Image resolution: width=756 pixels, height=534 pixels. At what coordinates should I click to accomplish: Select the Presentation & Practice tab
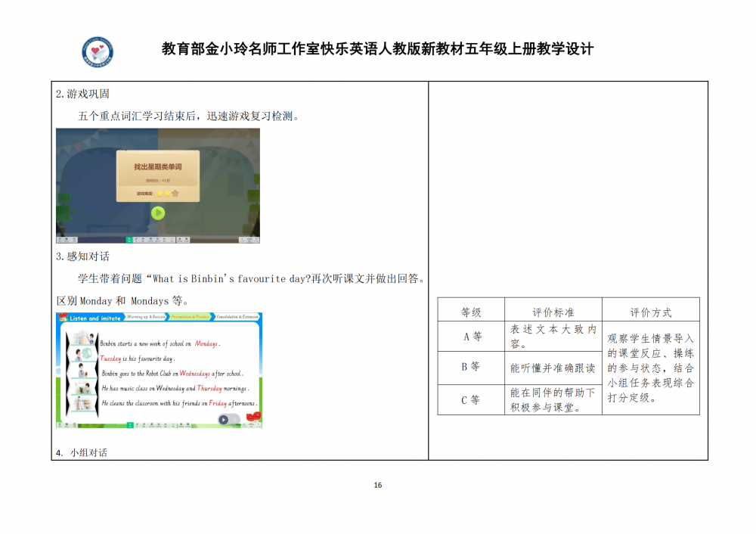(x=190, y=317)
